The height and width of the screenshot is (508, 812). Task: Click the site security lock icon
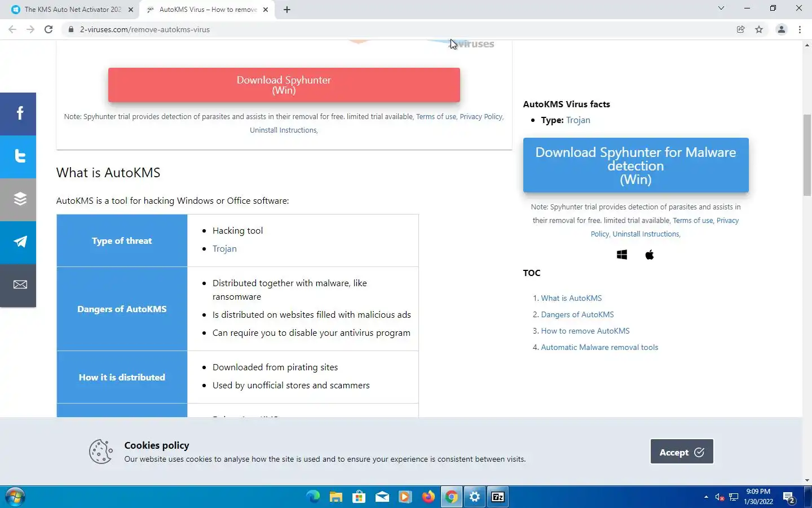pos(71,29)
